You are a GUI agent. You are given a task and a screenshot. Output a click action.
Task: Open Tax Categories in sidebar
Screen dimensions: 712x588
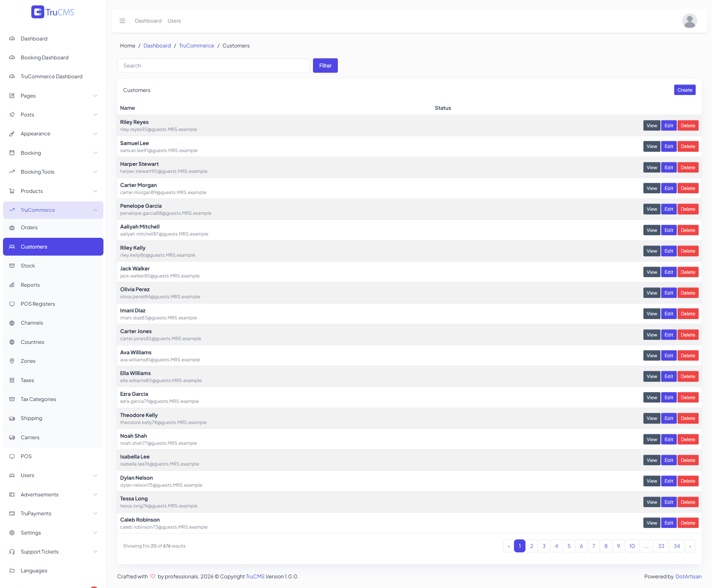pyautogui.click(x=53, y=399)
